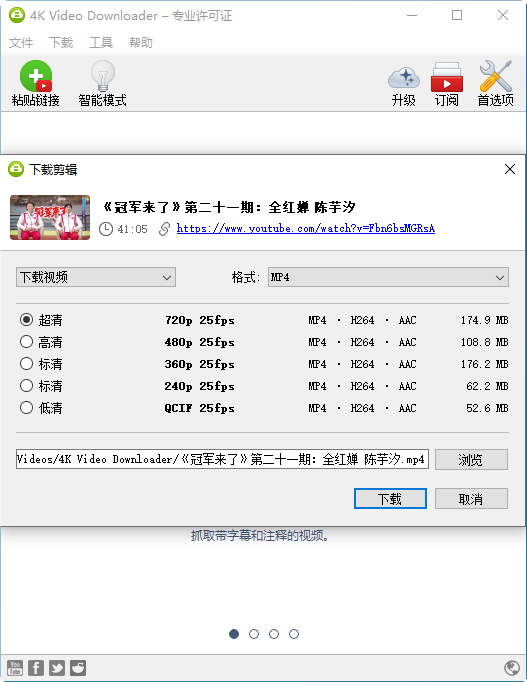Toggle the Smart Mode (智能模式) lightbulb icon

(x=103, y=76)
